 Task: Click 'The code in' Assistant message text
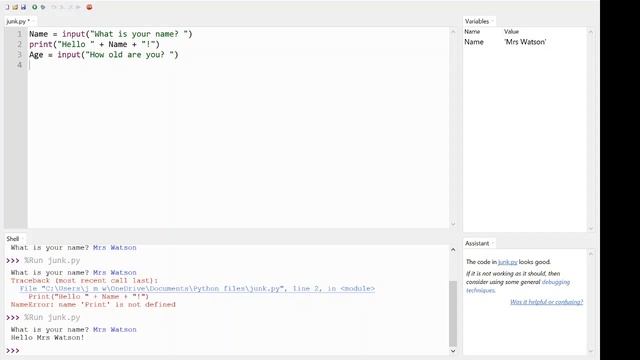pyautogui.click(x=481, y=262)
